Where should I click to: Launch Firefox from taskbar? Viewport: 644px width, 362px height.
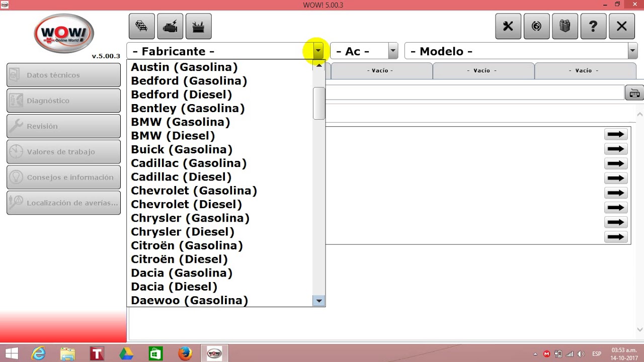pyautogui.click(x=185, y=353)
